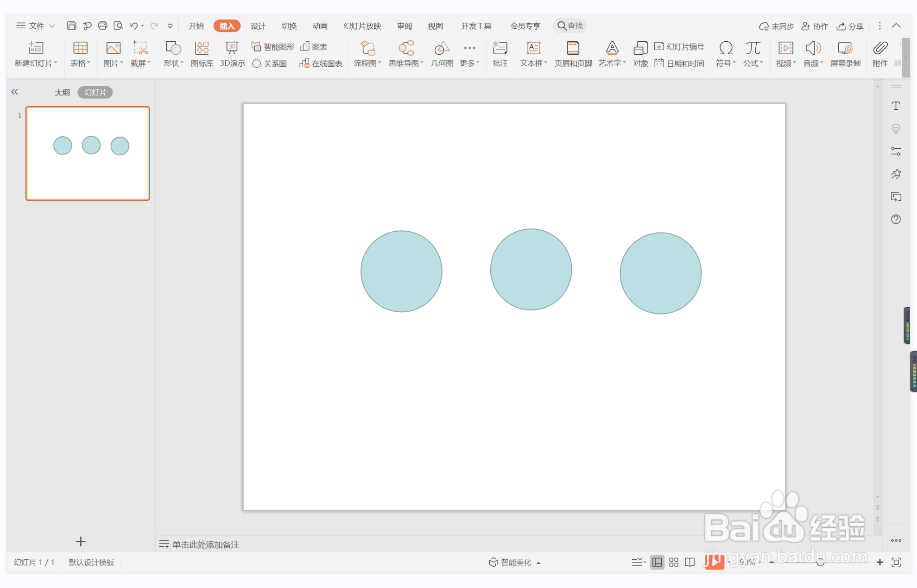Click the notes field to add notes
917x588 pixels.
pos(206,544)
